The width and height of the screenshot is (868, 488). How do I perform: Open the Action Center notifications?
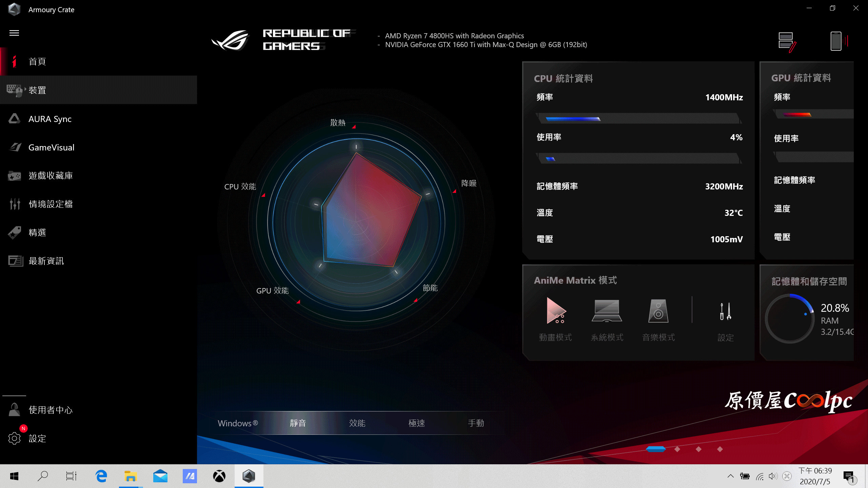pos(850,477)
